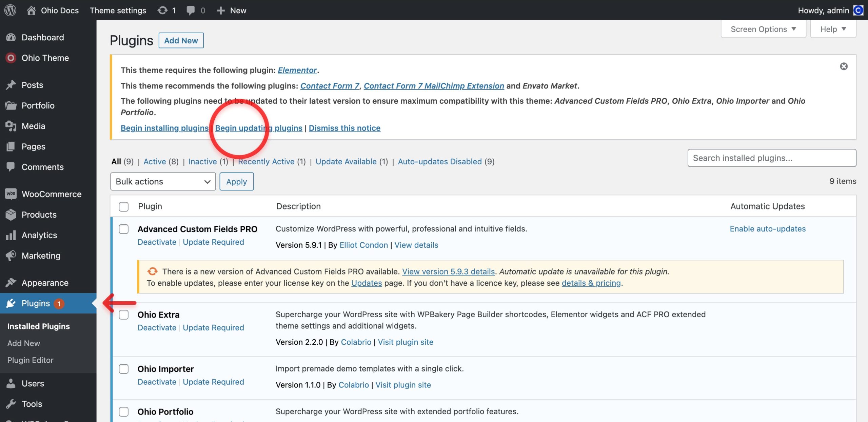Click the Marketing megaphone icon

pos(11,256)
